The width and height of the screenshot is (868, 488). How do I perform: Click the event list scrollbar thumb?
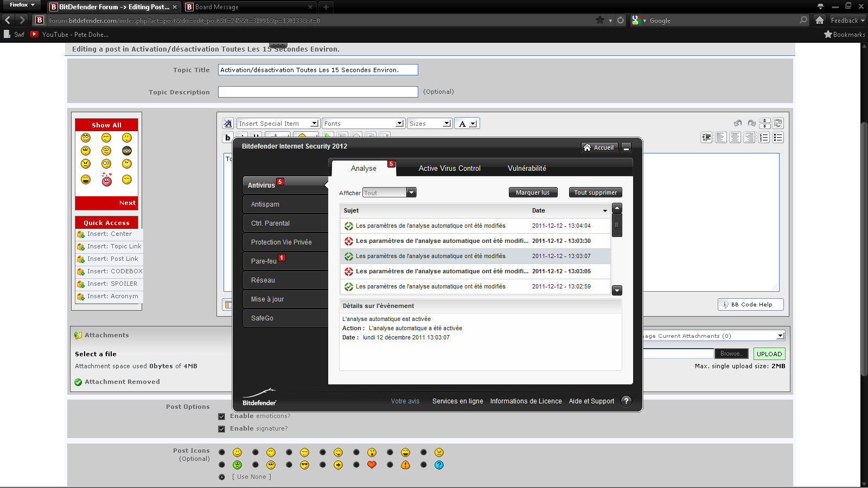(x=617, y=226)
